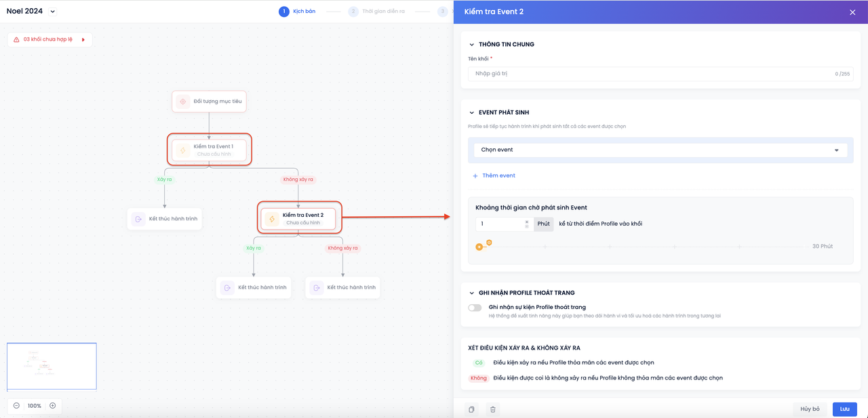Image resolution: width=868 pixels, height=418 pixels.
Task: Toggle Ghi nhận sự kiện Profile thoát trang
Action: (475, 308)
